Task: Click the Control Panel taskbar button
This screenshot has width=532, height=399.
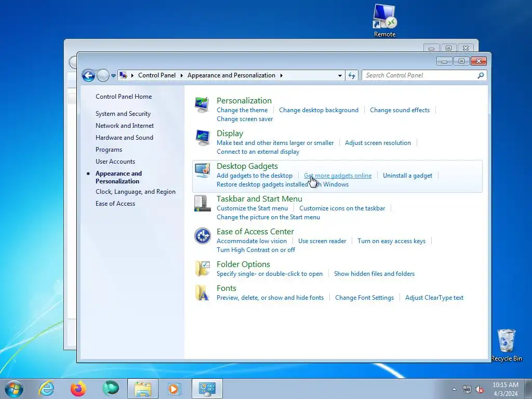Action: (207, 389)
